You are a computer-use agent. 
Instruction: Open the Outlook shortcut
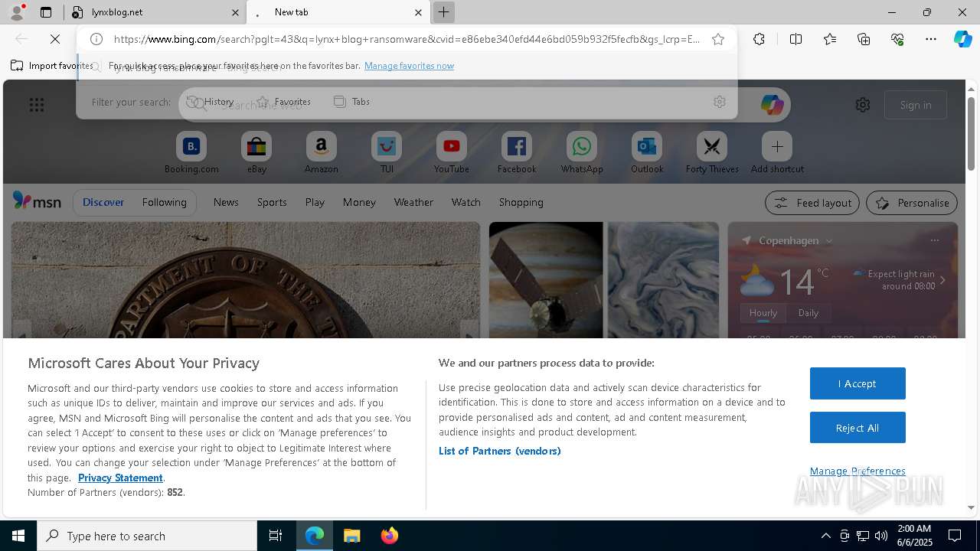[647, 152]
